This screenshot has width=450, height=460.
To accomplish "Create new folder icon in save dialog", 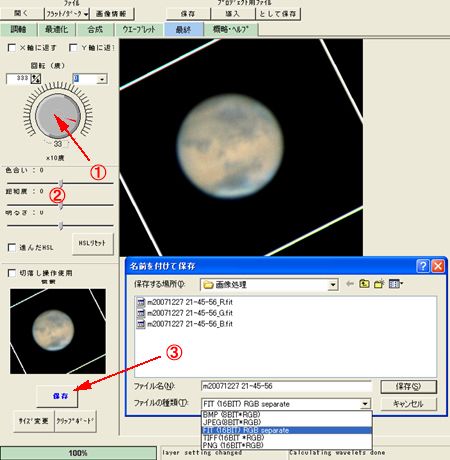I will (379, 284).
